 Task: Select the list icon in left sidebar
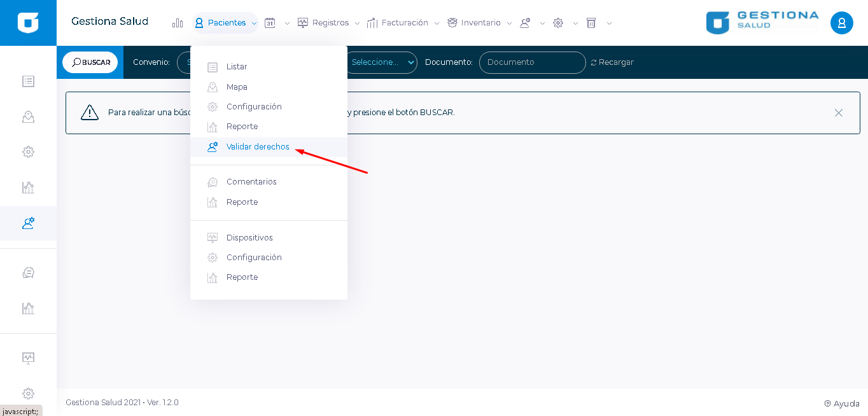(x=28, y=81)
